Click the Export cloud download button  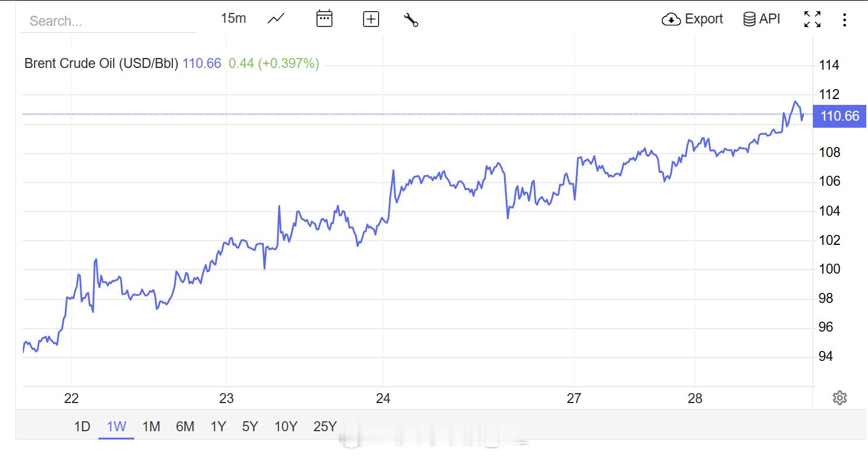(x=692, y=19)
